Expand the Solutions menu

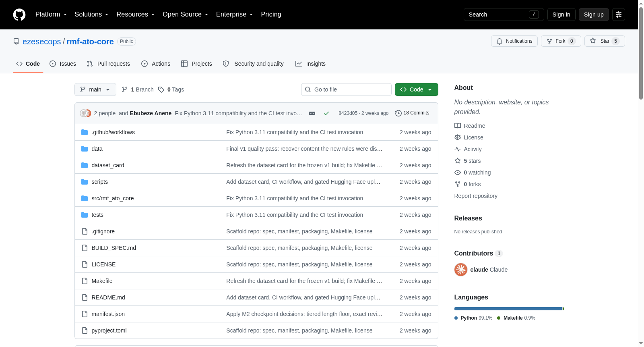coord(91,15)
